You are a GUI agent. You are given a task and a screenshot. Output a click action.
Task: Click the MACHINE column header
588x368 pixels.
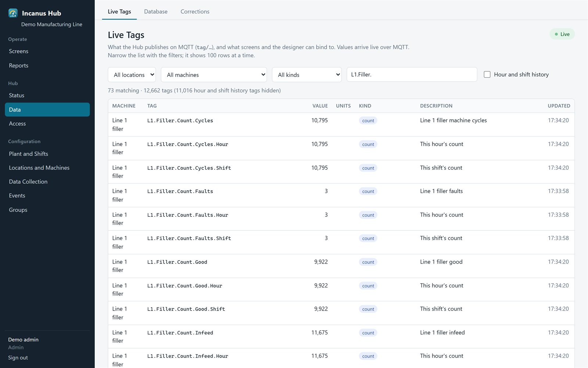(124, 106)
